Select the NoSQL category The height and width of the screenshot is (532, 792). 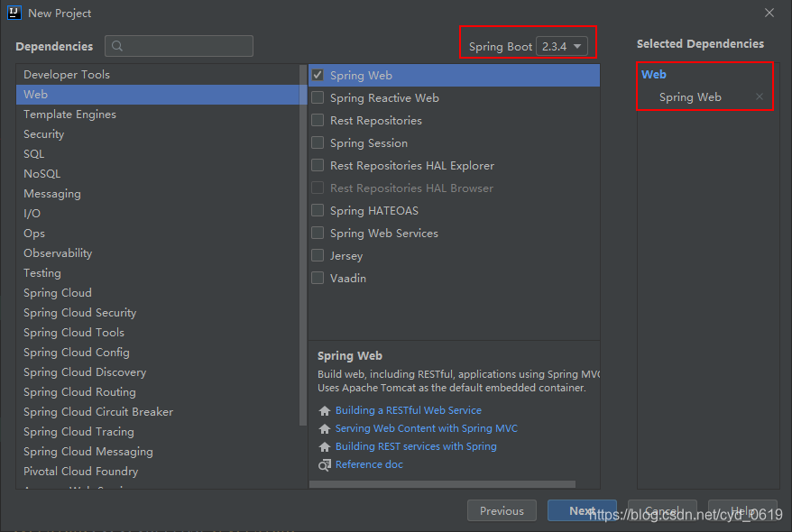158,174
